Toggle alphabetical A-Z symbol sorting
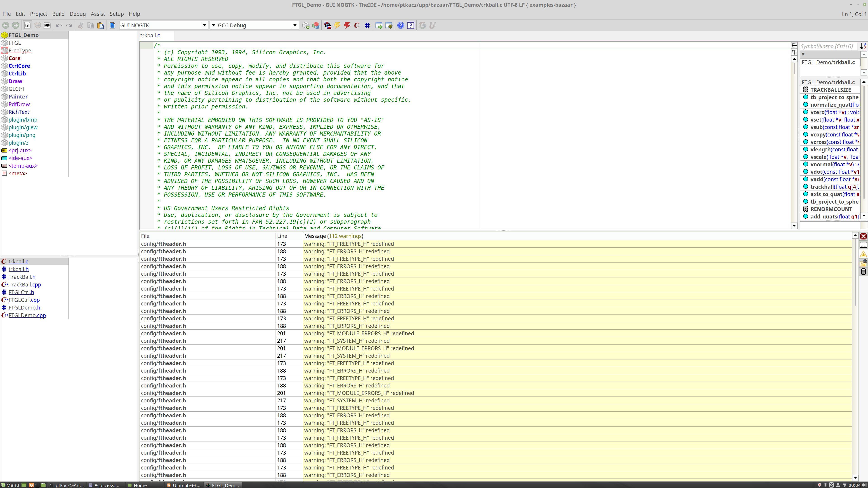Image resolution: width=868 pixels, height=488 pixels. pyautogui.click(x=863, y=46)
